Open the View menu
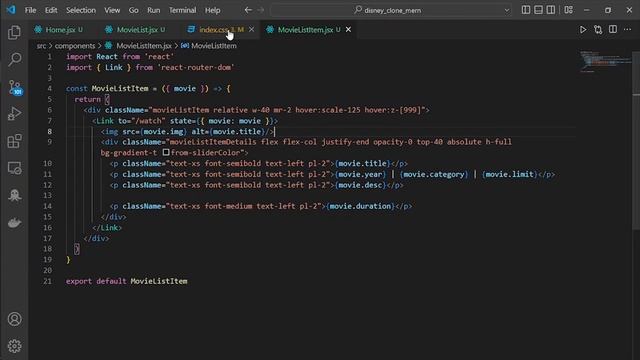 tap(112, 10)
